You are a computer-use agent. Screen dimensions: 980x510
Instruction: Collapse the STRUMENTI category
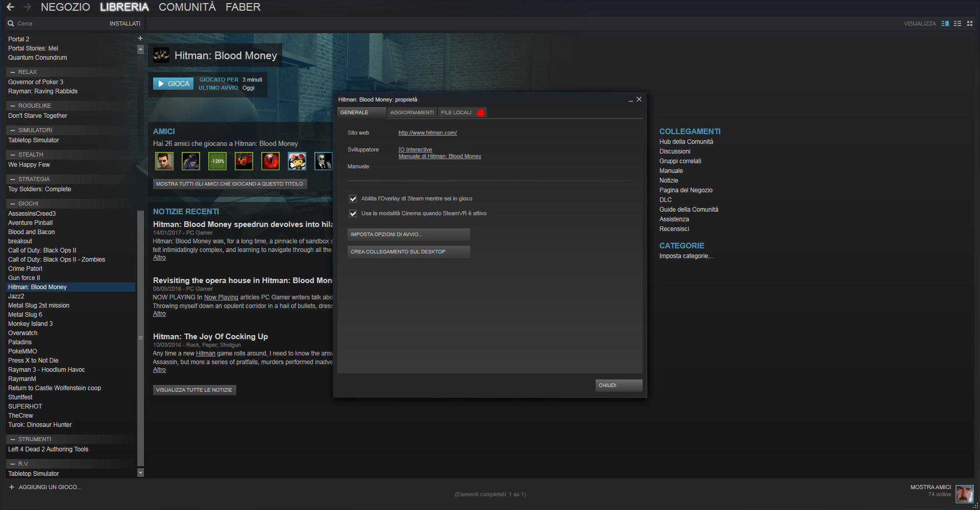[x=13, y=440]
